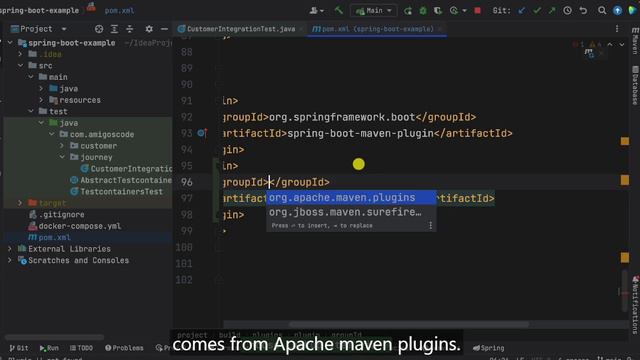Image resolution: width=640 pixels, height=360 pixels.
Task: Expand the target folder
Action: 20,203
